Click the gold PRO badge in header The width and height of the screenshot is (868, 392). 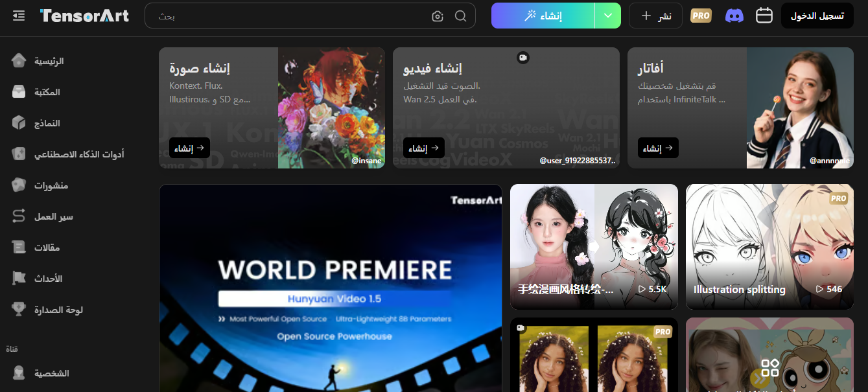pyautogui.click(x=701, y=16)
